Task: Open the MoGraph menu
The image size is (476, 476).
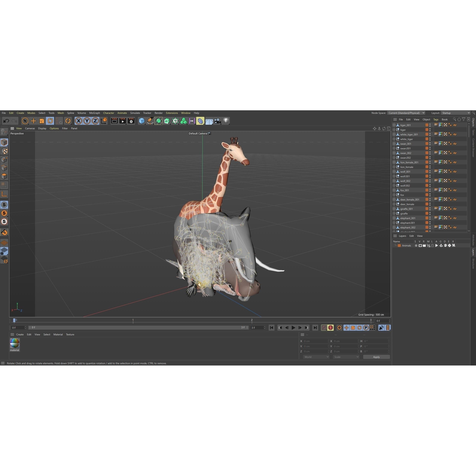Action: pyautogui.click(x=94, y=113)
